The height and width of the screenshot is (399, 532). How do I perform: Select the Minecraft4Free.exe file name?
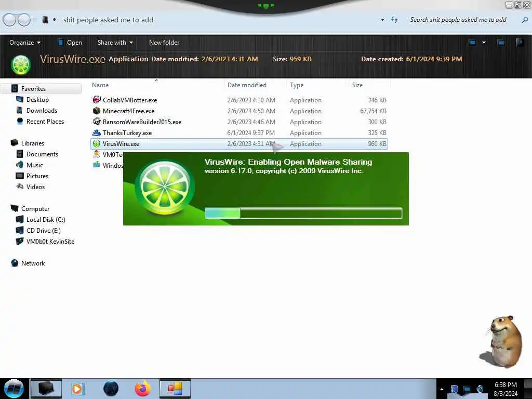pyautogui.click(x=129, y=111)
